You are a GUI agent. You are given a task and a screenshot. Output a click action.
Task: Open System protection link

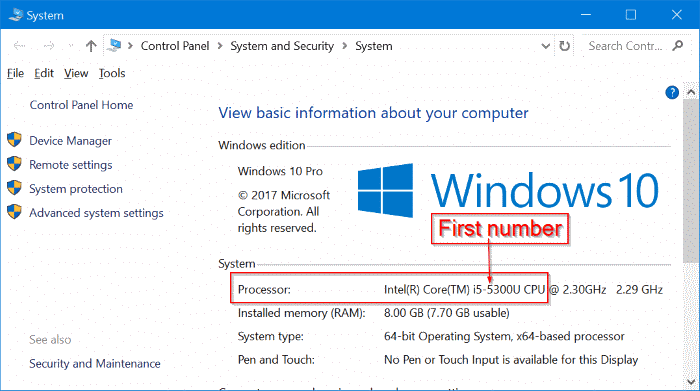(x=76, y=189)
